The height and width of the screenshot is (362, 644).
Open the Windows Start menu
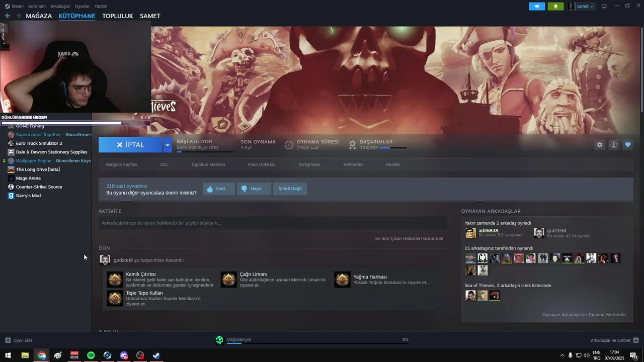click(x=8, y=355)
